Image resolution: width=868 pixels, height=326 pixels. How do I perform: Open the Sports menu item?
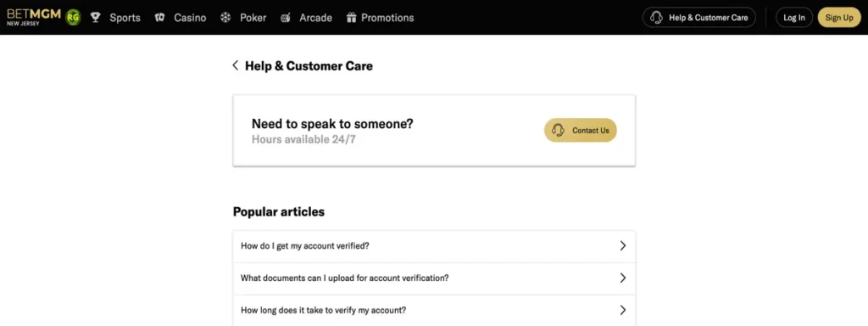click(x=125, y=18)
